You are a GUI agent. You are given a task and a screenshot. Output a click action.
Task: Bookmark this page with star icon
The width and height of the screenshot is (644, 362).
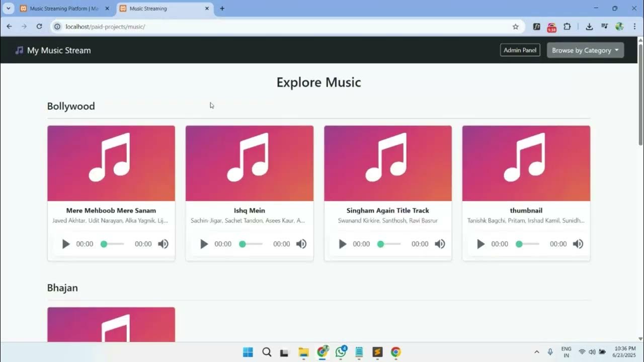(515, 27)
